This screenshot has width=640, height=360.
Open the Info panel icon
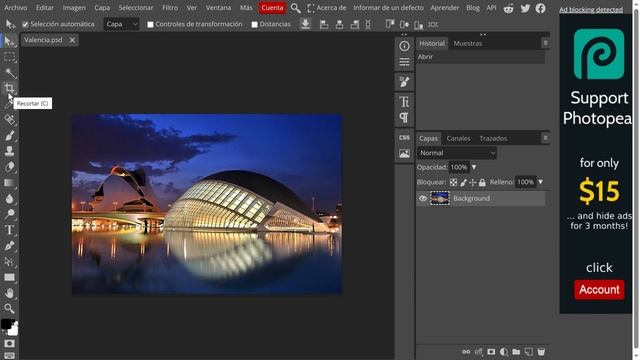click(404, 46)
